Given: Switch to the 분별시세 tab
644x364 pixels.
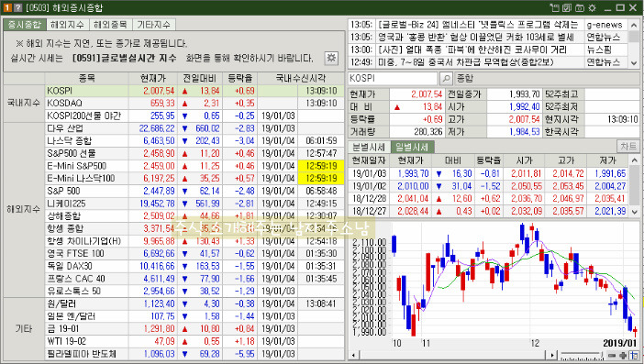Looking at the screenshot, I should point(369,147).
